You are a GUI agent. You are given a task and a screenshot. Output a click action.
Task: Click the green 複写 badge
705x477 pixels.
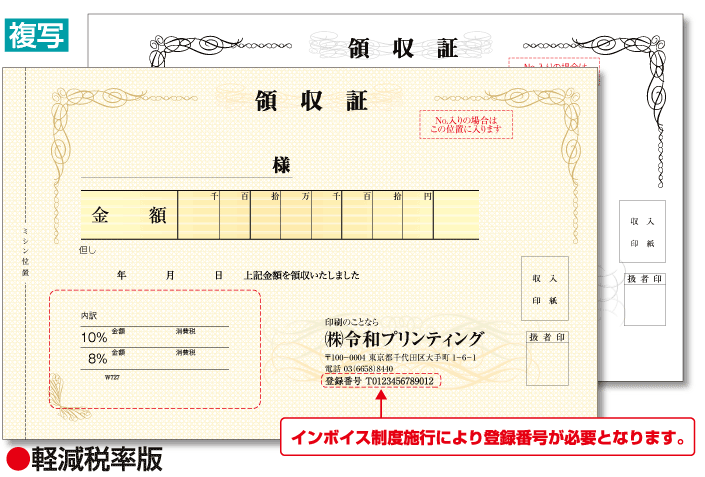coord(37,32)
